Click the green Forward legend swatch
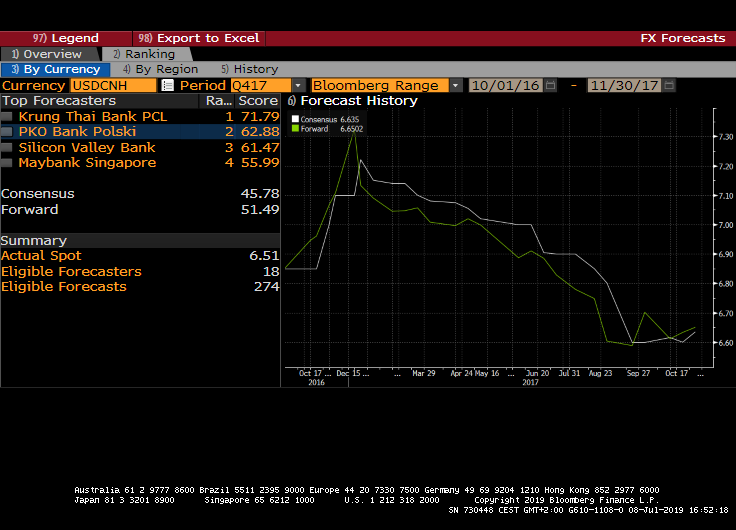Screen dimensions: 736x530 coord(294,129)
